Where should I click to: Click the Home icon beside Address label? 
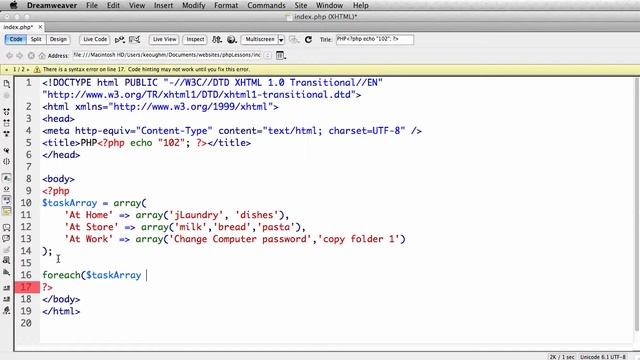coord(42,55)
